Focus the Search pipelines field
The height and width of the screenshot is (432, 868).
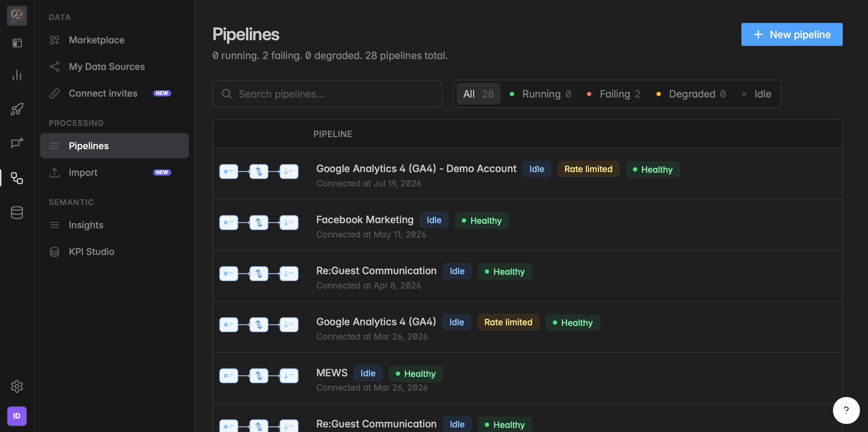pos(327,94)
